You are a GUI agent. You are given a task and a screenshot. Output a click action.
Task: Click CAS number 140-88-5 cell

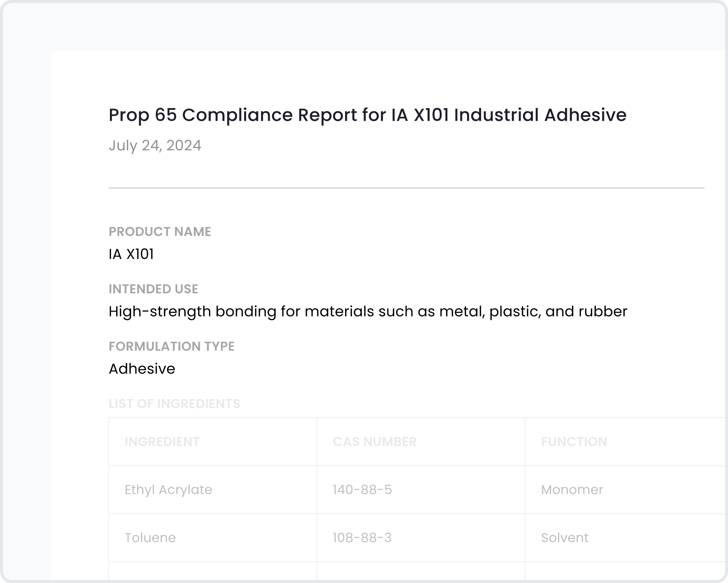point(362,490)
